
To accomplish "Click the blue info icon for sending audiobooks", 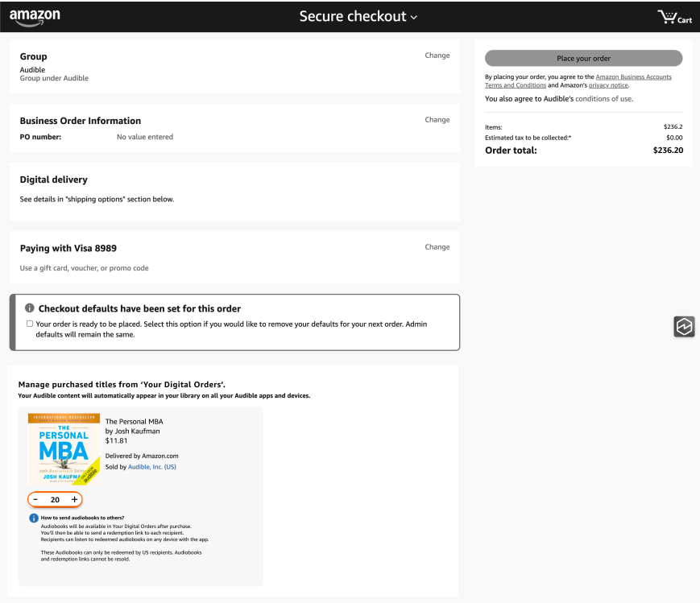I will (x=34, y=518).
